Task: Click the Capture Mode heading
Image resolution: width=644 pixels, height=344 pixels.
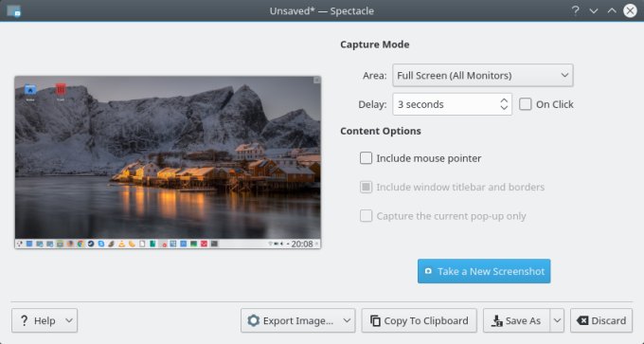Action: tap(375, 45)
